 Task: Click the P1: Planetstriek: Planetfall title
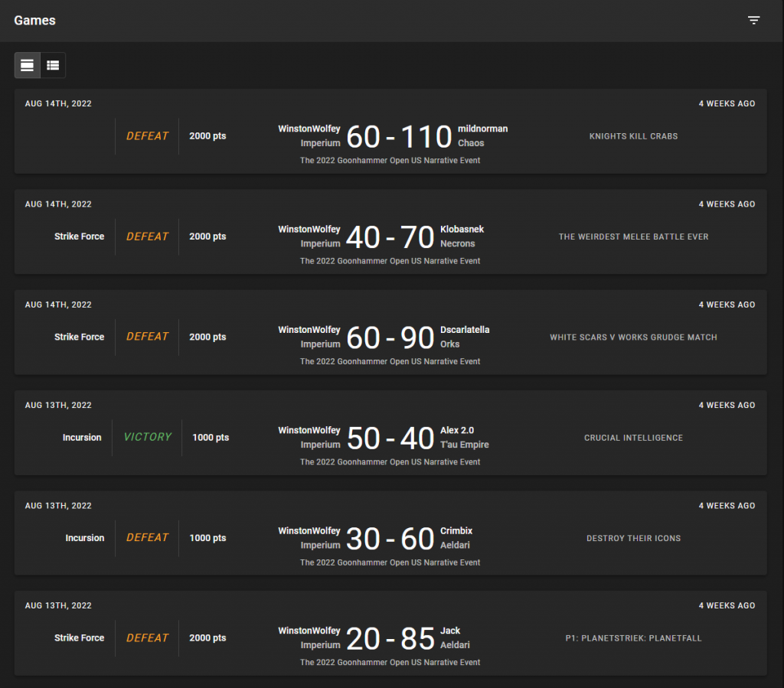click(x=633, y=638)
